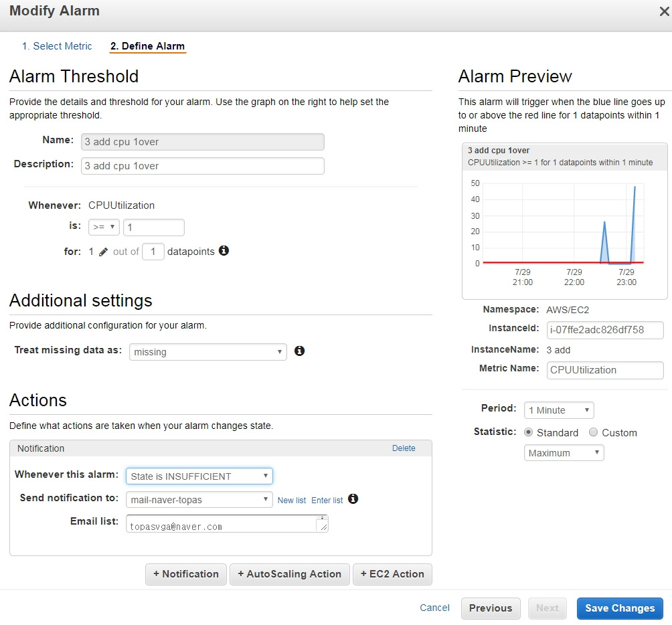Add an + EC2 Action
672x625 pixels.
click(x=393, y=574)
